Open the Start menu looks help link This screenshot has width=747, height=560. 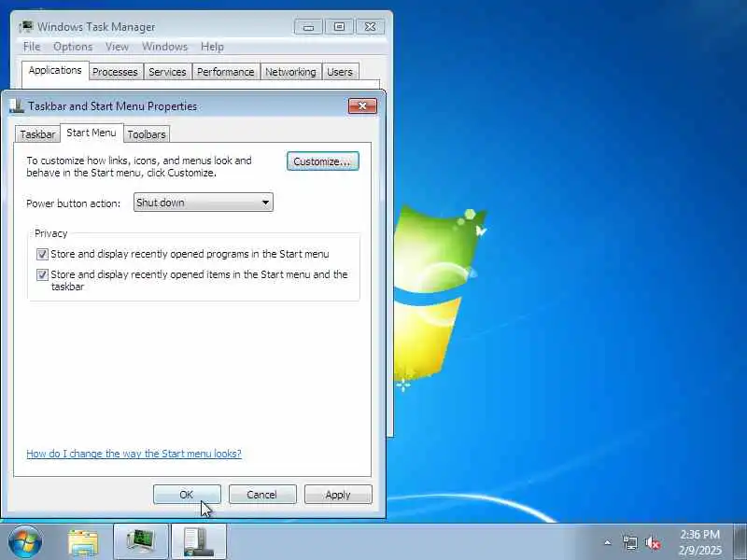134,454
